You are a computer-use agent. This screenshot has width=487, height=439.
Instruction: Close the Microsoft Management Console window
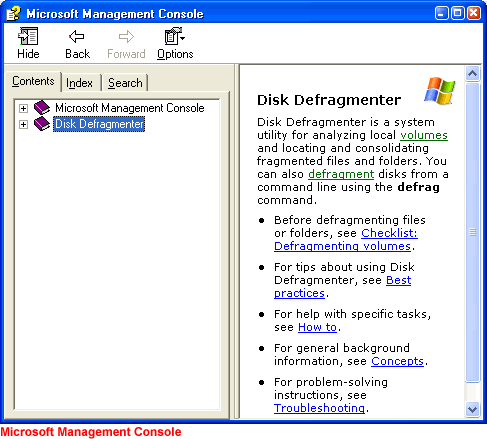(x=474, y=13)
